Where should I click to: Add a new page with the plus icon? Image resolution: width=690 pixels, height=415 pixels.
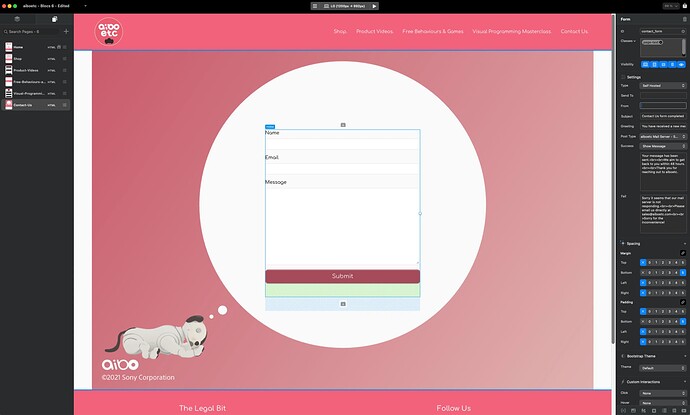pyautogui.click(x=66, y=31)
